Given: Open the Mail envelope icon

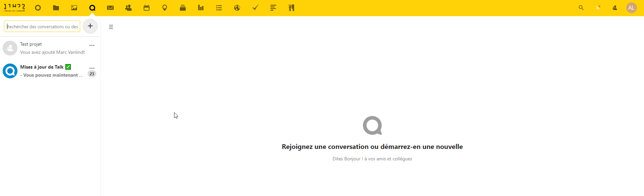Looking at the screenshot, I should [110, 8].
